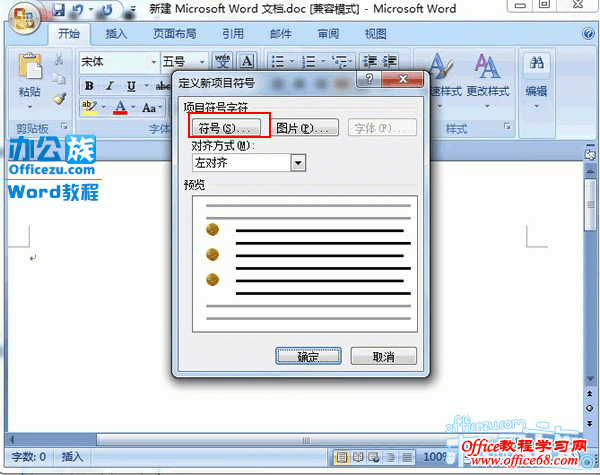Apply bullet list formatting
Screen dimensions: 600x475
(278, 61)
